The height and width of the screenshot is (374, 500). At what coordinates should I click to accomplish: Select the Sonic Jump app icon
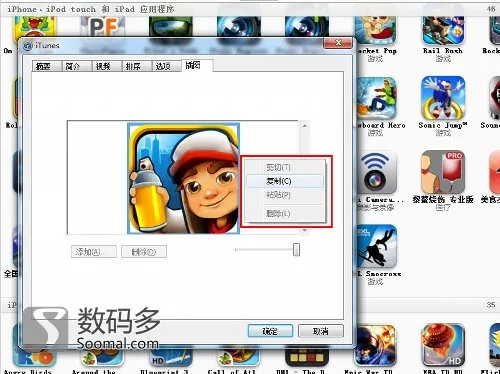[x=443, y=98]
